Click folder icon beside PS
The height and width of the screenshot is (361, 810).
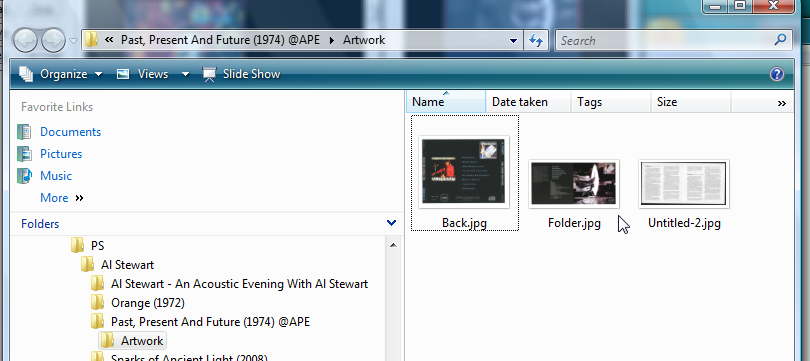click(77, 245)
